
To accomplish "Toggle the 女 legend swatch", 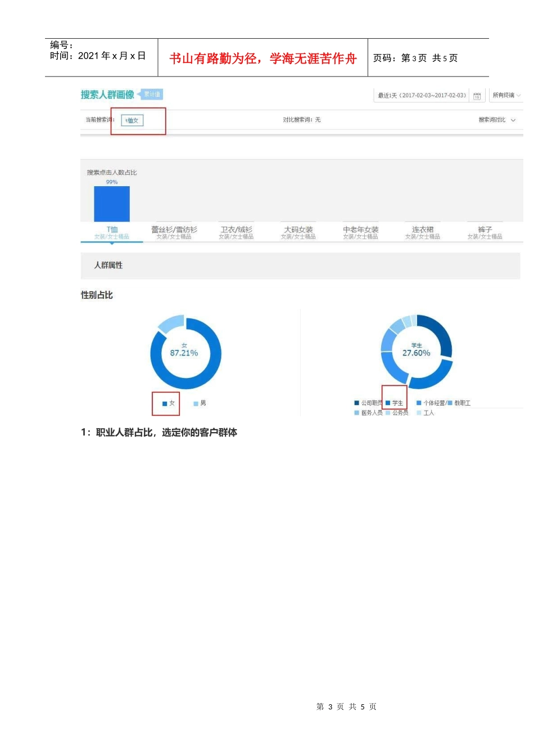I will click(165, 404).
